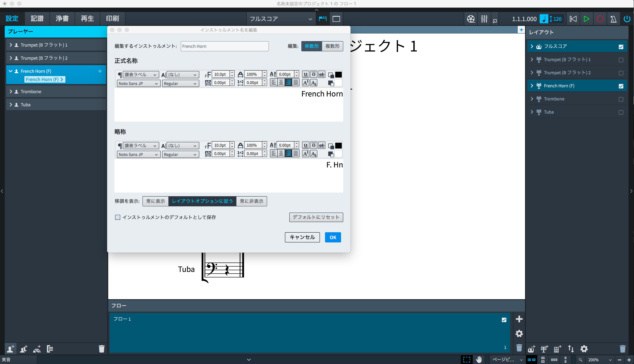
Task: Left-align text in abbreviation toolbar
Action: pos(274,153)
